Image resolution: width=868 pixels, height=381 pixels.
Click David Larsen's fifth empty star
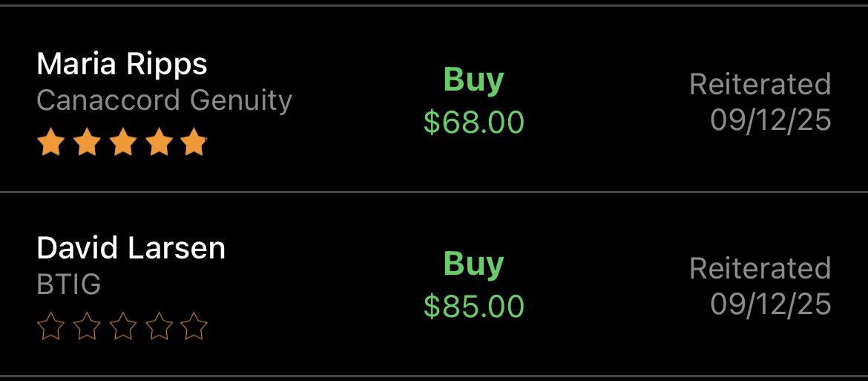click(x=194, y=326)
